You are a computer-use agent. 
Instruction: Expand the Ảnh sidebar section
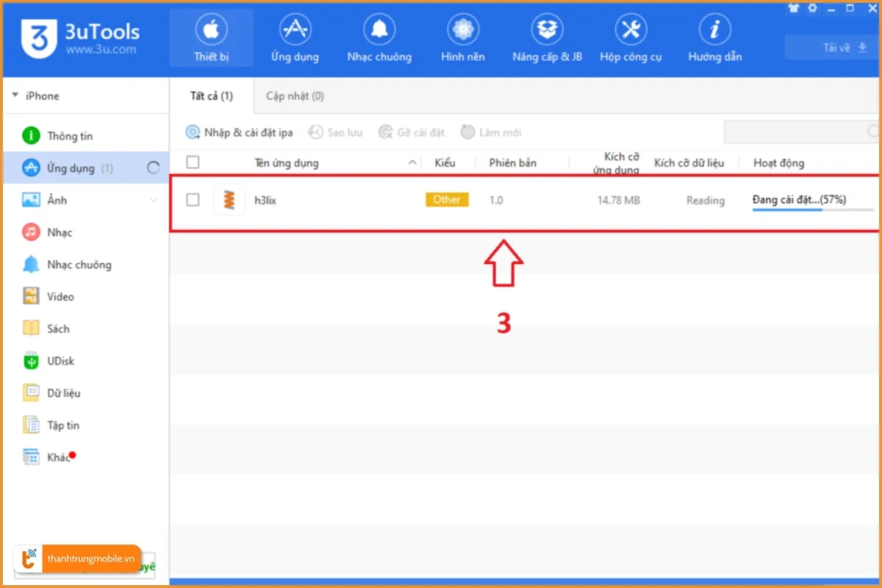pos(154,199)
